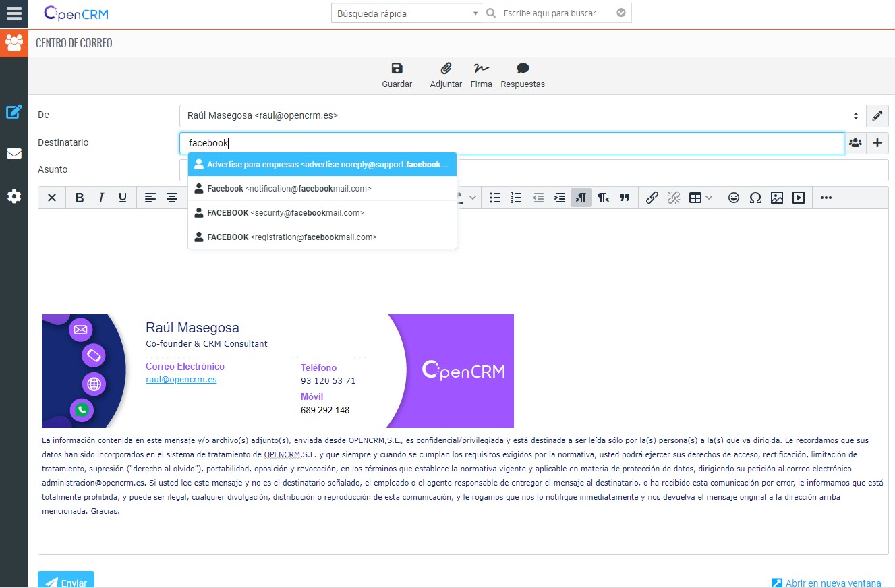Click the Enviar send button

tap(66, 580)
